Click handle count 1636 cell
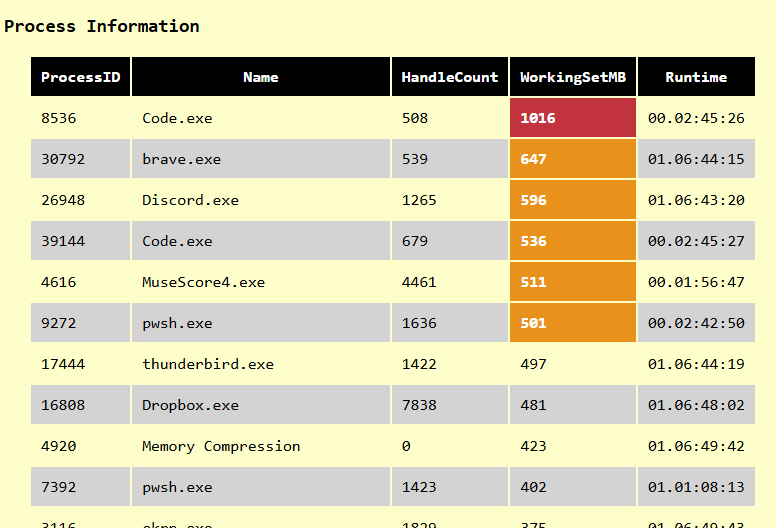Viewport: 776px width, 528px height. pyautogui.click(x=450, y=323)
